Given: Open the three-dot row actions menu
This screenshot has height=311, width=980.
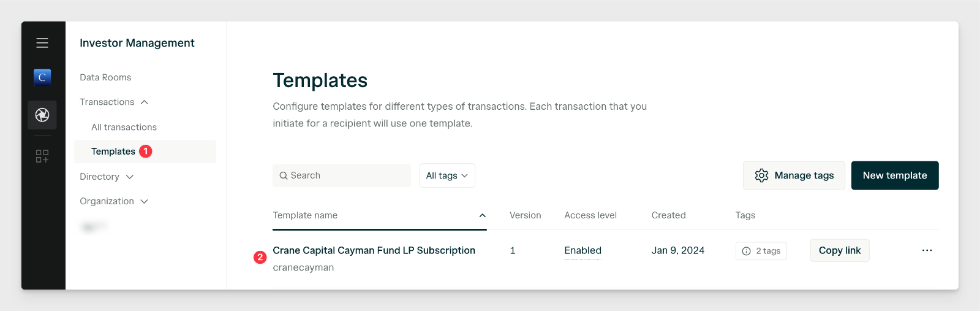Looking at the screenshot, I should click(927, 250).
